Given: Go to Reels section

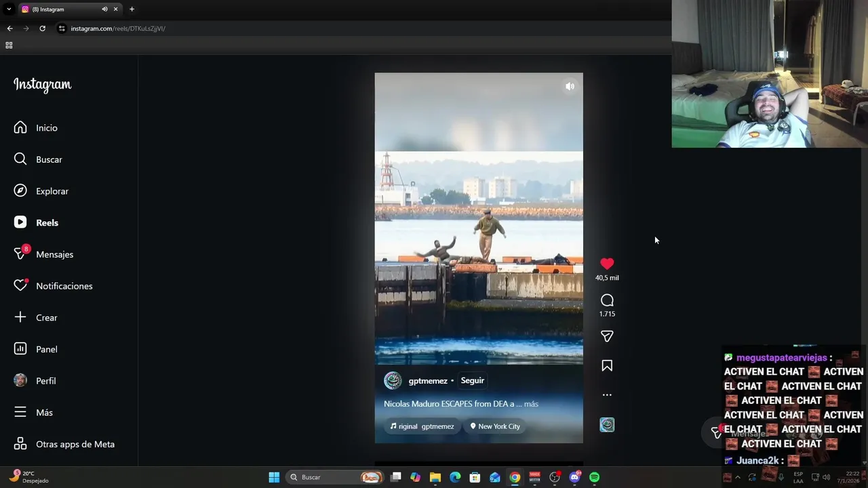Looking at the screenshot, I should click(37, 222).
